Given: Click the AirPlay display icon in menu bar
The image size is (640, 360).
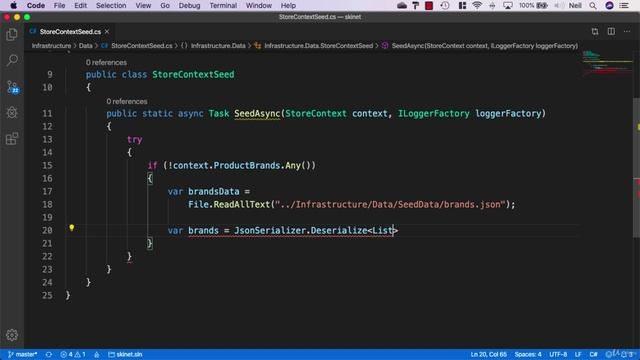Looking at the screenshot, I should tap(508, 5).
